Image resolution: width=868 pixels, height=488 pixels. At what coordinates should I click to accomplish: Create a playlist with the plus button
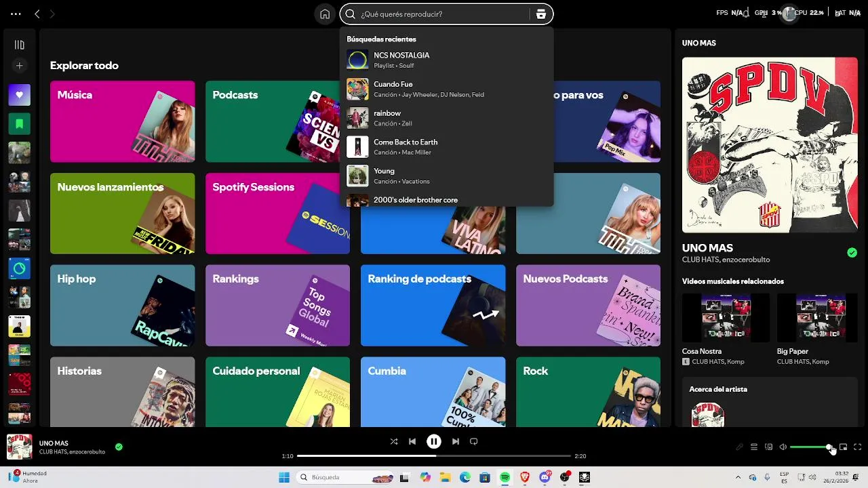click(x=19, y=66)
